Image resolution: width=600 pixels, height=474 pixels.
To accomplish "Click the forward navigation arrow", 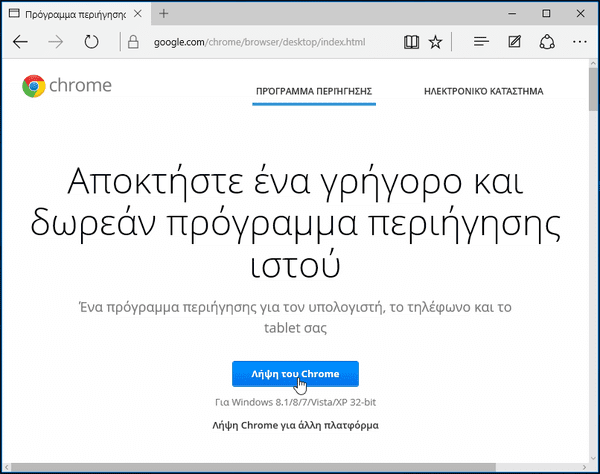I will click(x=56, y=42).
